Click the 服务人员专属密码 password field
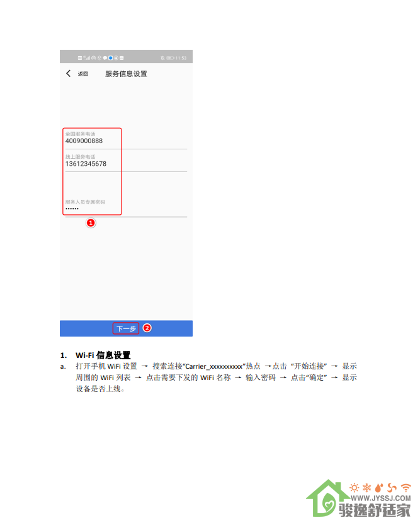The width and height of the screenshot is (420, 520). coord(126,205)
